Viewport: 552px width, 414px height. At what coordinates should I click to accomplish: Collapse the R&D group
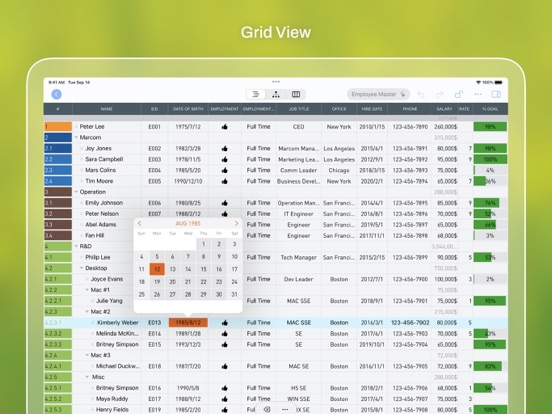[x=76, y=246]
